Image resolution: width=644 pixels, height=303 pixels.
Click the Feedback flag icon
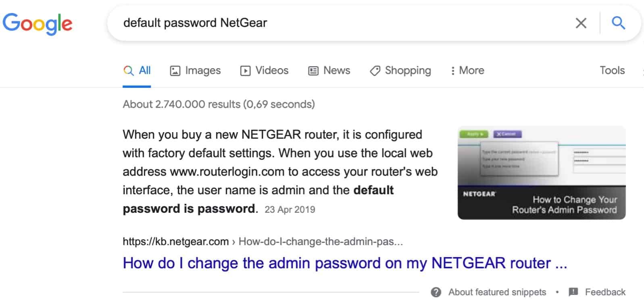(573, 292)
